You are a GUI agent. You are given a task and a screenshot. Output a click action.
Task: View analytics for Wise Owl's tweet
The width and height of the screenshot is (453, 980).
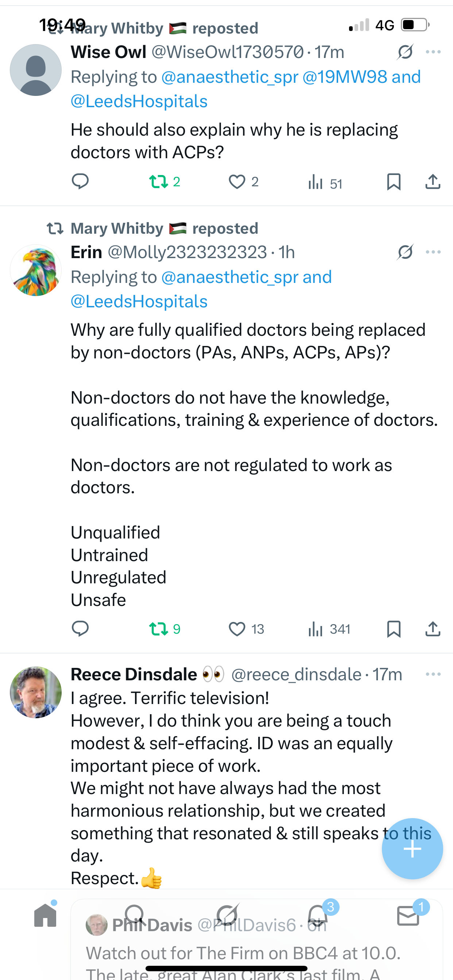[x=315, y=182]
